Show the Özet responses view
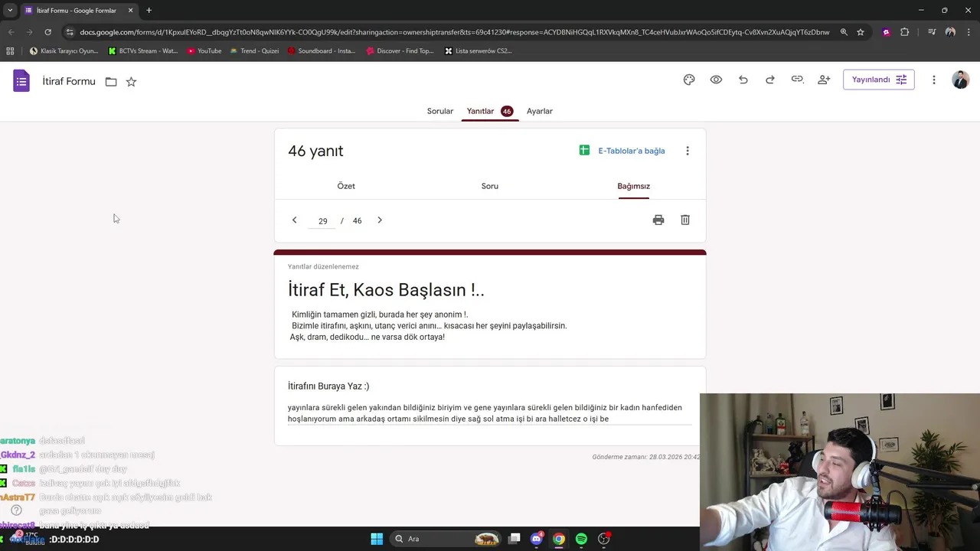 point(346,186)
